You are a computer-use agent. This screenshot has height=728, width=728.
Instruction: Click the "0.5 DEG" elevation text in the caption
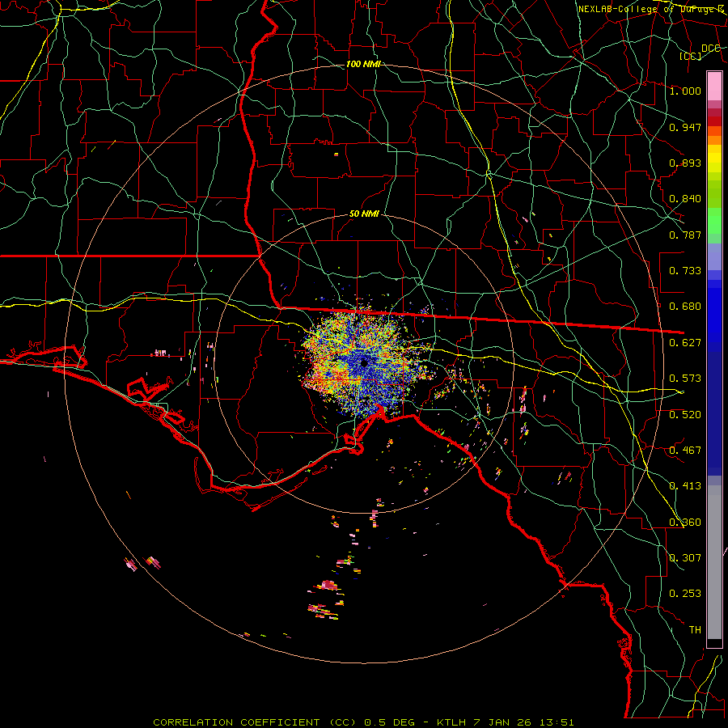(x=389, y=722)
